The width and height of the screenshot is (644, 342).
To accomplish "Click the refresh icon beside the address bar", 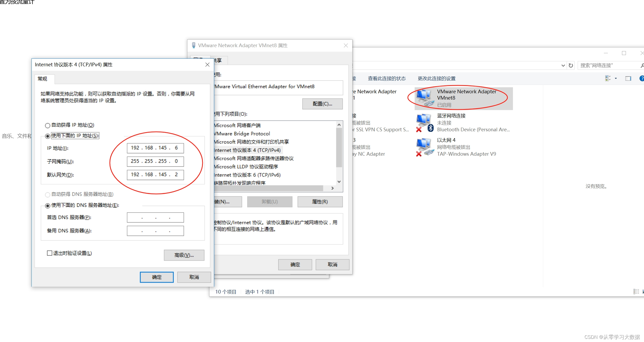I will [571, 66].
